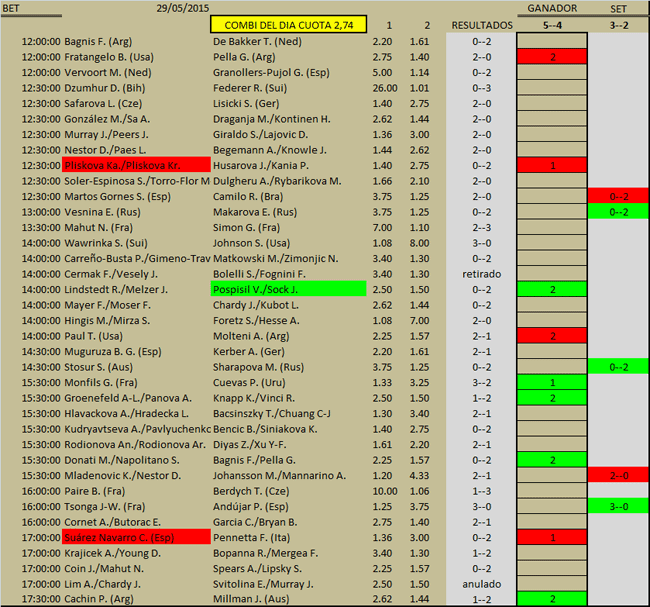The image size is (650, 607).
Task: Click green ganador cell in Lindstedt row
Action: coord(552,289)
